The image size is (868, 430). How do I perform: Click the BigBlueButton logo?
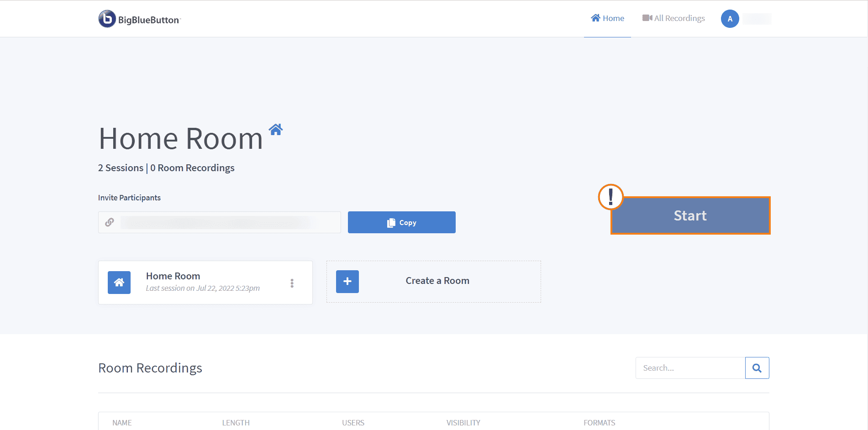140,19
